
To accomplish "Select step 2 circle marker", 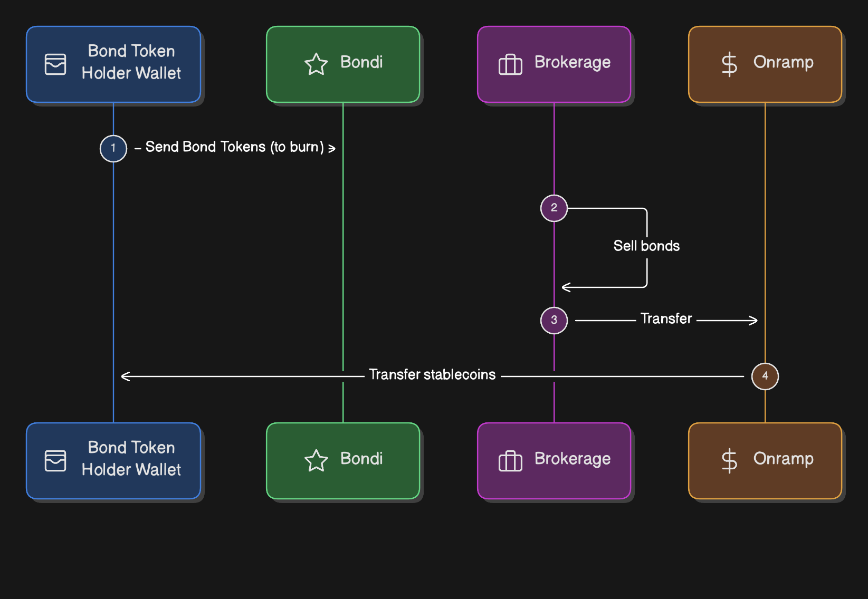I will (x=554, y=208).
